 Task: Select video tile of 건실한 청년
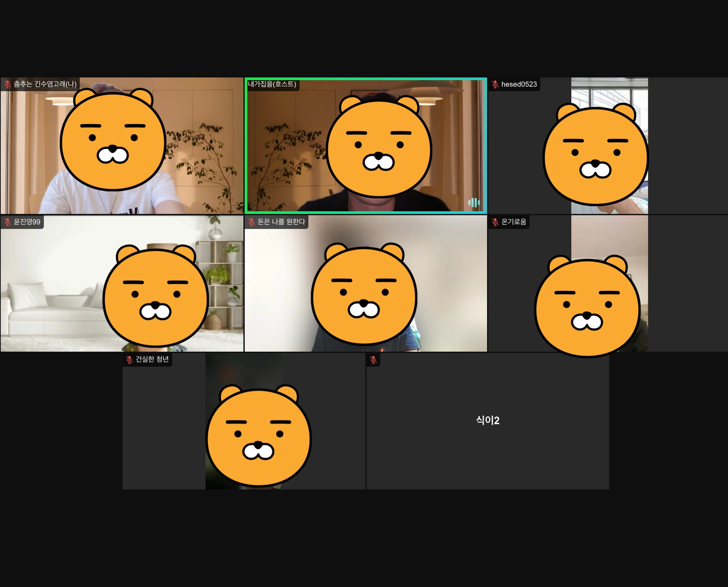pyautogui.click(x=244, y=421)
